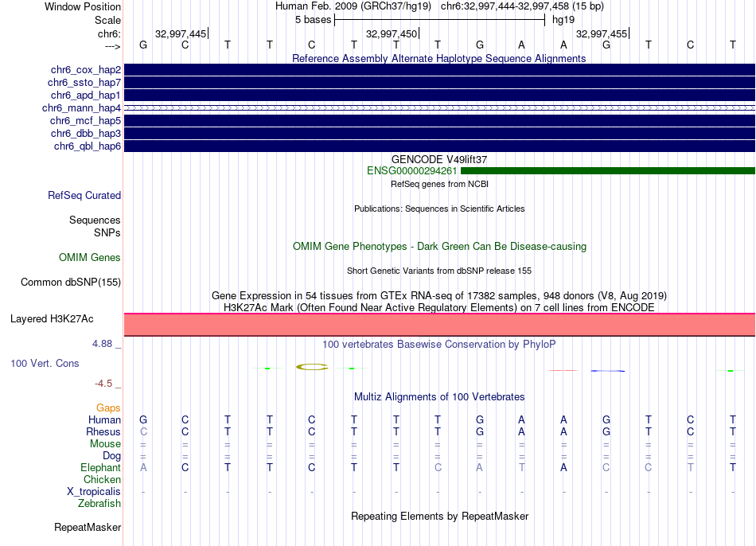Click the chr6_cox_hap2 track label
This screenshot has height=546, width=756.
(x=86, y=70)
